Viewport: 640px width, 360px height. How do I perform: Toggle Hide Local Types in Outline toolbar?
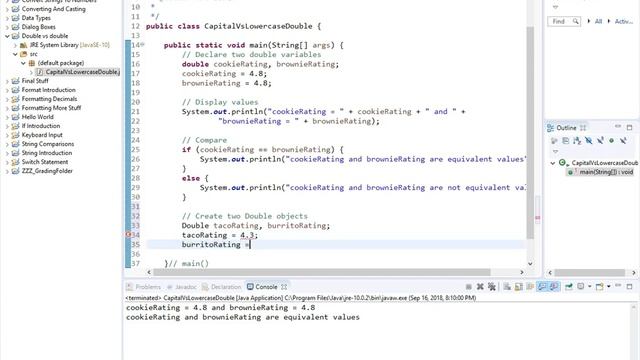pyautogui.click(x=623, y=141)
